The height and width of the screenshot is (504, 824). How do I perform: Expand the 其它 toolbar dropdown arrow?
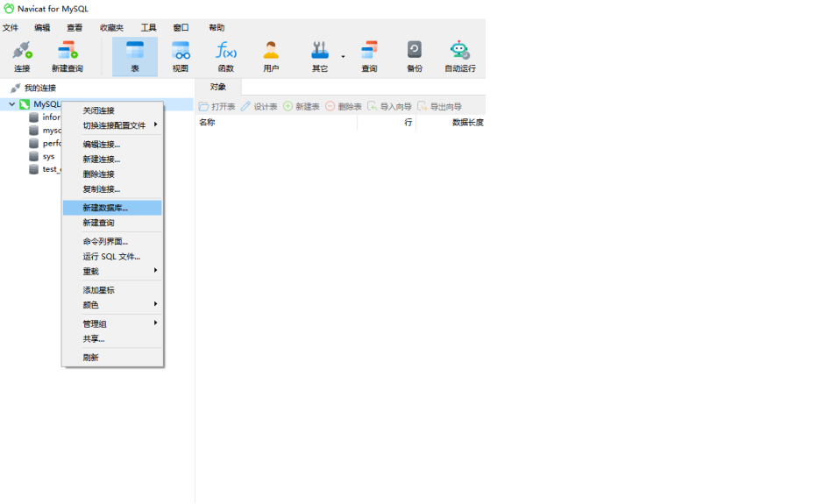[343, 57]
